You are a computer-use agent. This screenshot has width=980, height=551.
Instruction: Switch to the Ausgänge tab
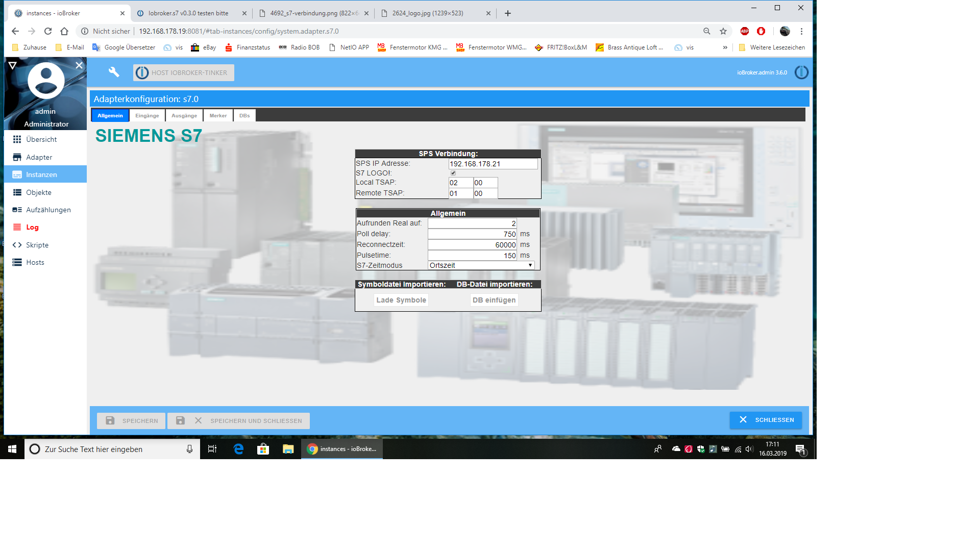pyautogui.click(x=184, y=115)
